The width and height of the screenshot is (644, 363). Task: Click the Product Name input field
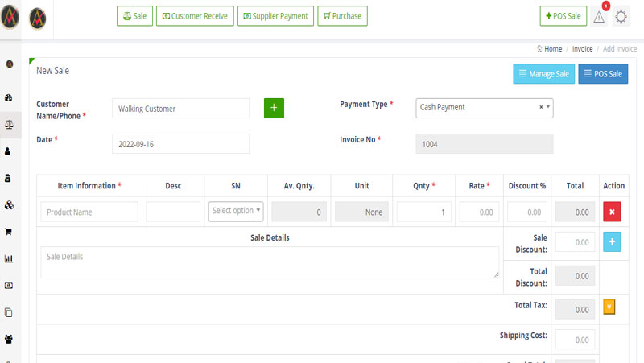[89, 212]
